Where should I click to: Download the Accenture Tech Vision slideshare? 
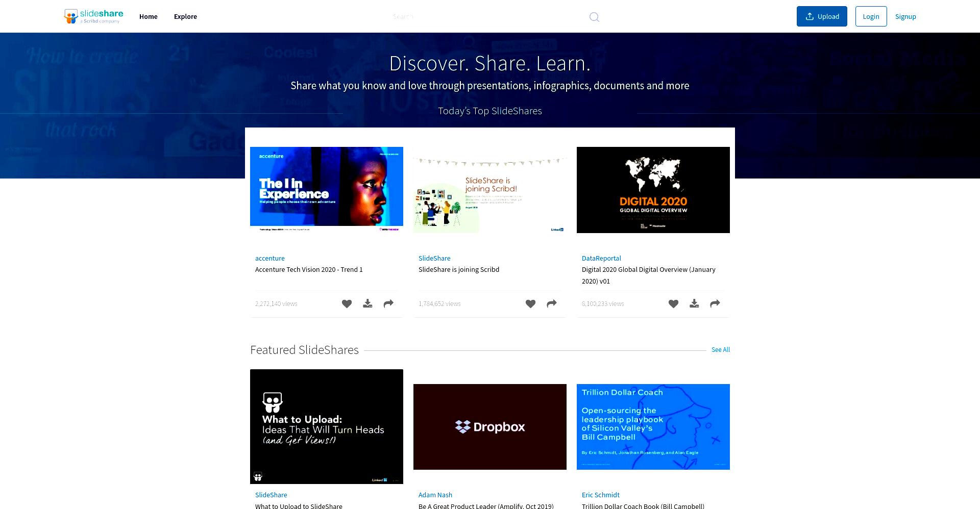(367, 304)
